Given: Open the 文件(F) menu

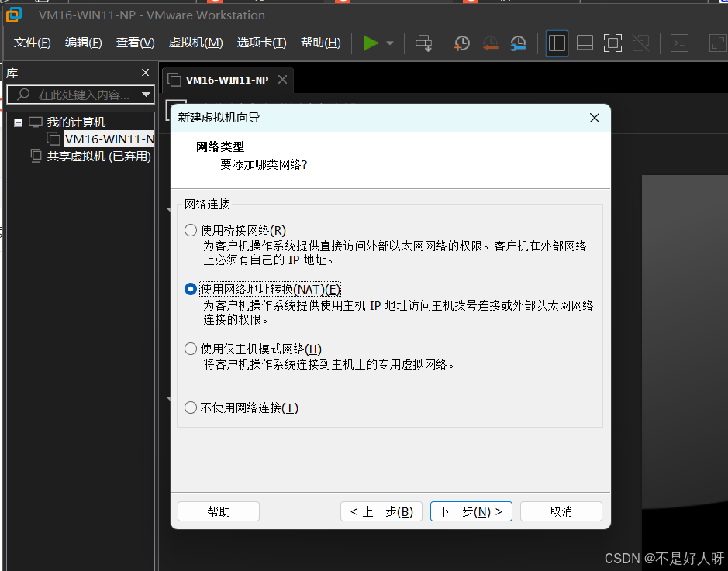Looking at the screenshot, I should coord(32,43).
